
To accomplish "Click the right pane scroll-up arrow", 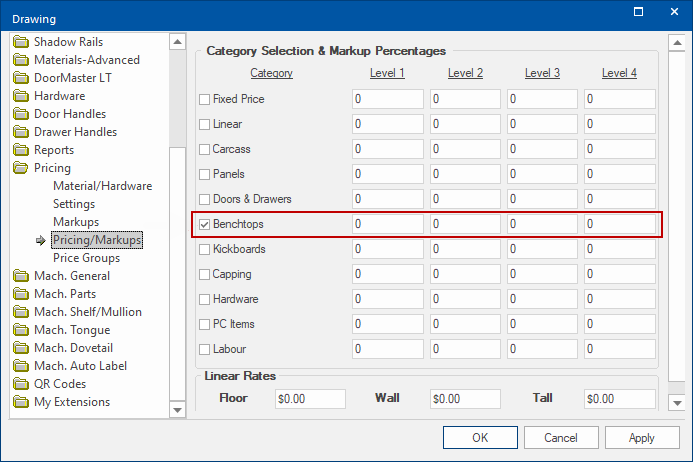I will 677,43.
